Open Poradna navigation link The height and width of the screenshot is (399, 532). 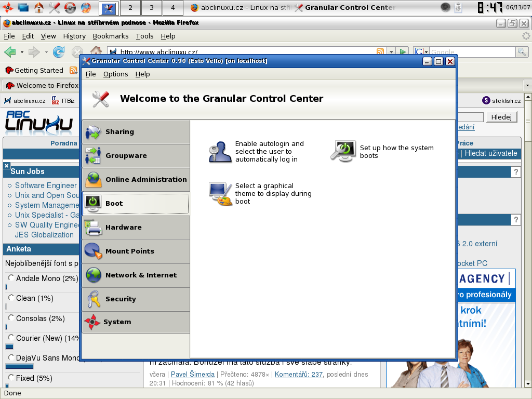[64, 143]
